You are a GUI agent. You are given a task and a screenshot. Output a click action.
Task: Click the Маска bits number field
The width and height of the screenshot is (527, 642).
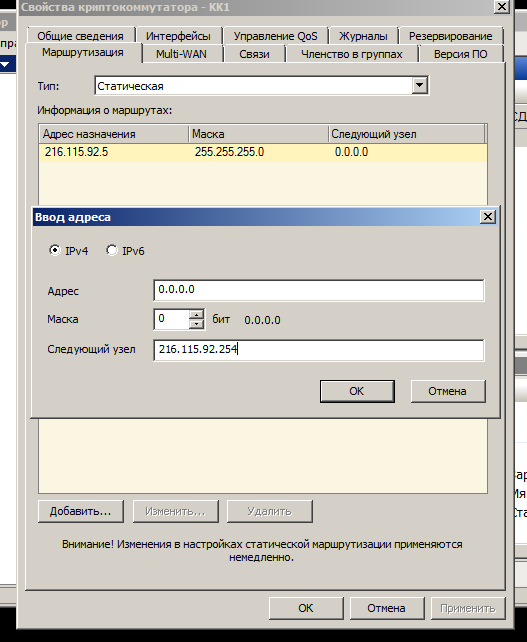[x=172, y=319]
